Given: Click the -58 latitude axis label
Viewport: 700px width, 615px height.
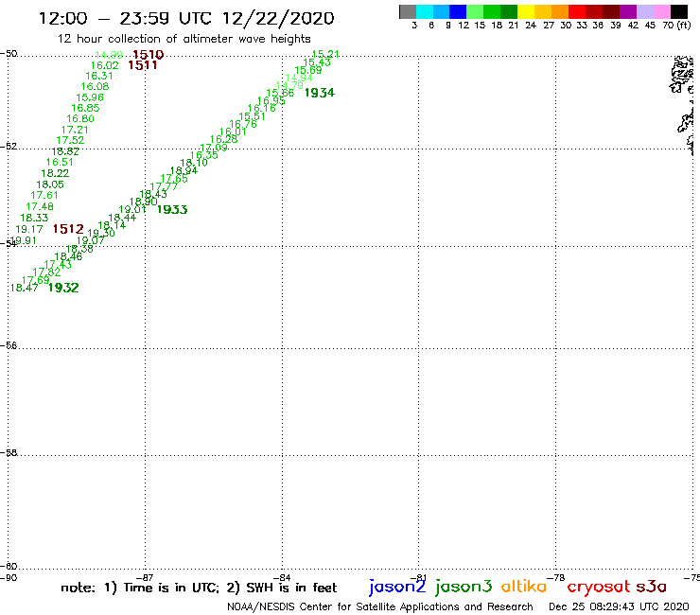Looking at the screenshot, I should pyautogui.click(x=9, y=452).
